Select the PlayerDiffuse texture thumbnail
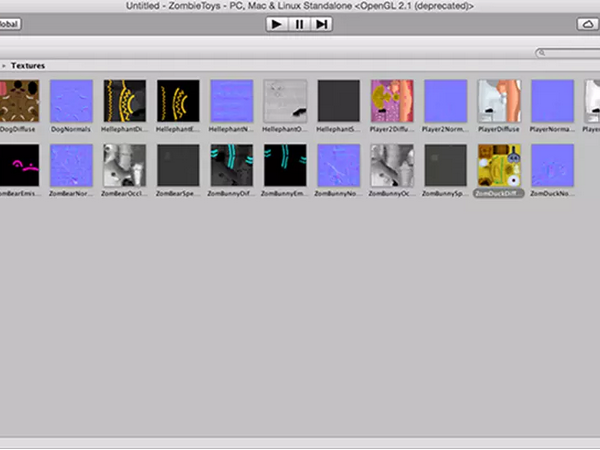Image resolution: width=600 pixels, height=450 pixels. [x=499, y=101]
